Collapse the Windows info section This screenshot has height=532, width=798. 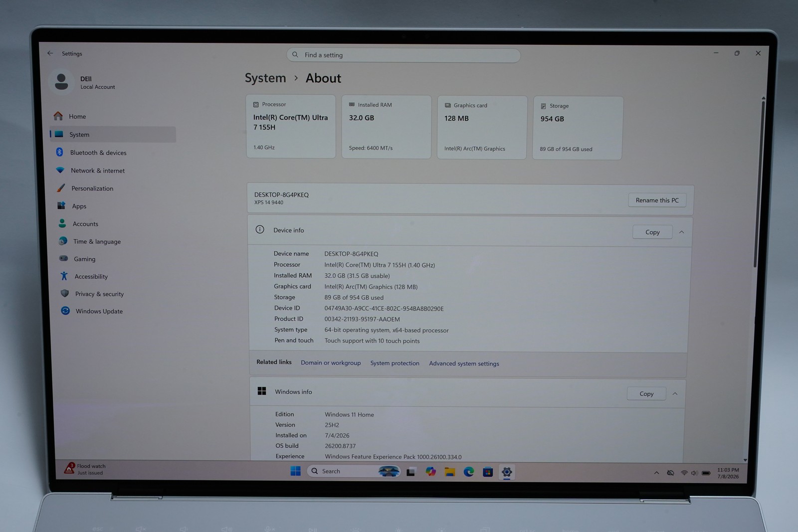point(675,393)
